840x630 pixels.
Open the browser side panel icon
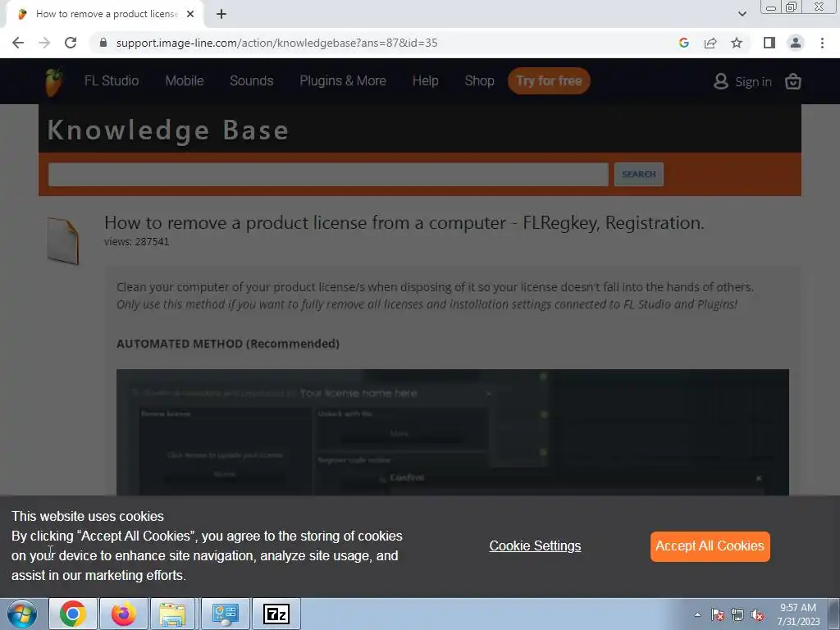click(x=769, y=43)
